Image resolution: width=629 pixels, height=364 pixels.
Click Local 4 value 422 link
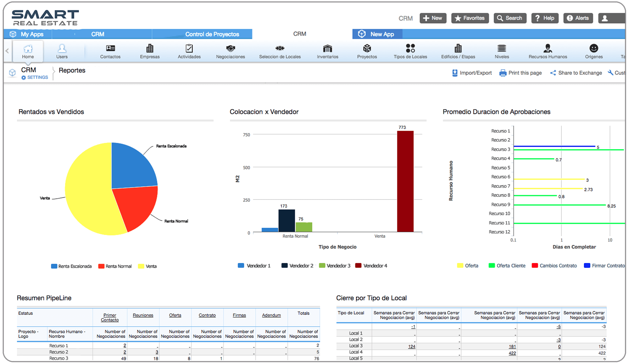pos(512,353)
